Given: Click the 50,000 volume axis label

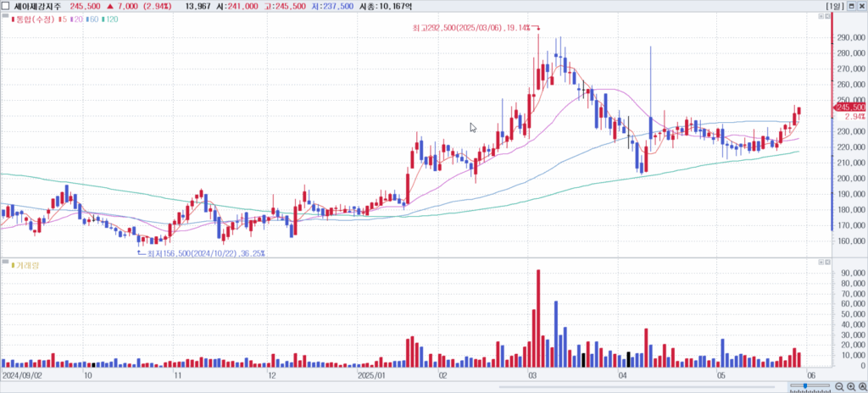Looking at the screenshot, I should (853, 314).
